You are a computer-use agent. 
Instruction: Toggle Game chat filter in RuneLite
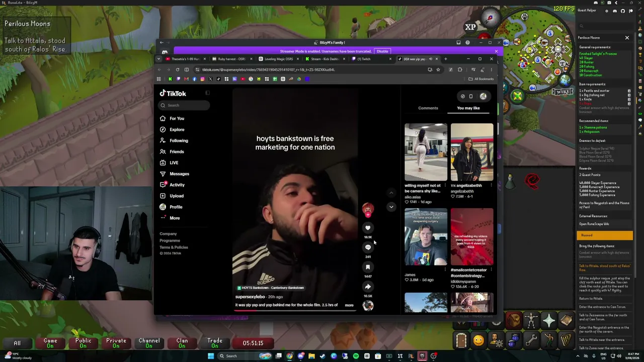click(50, 343)
